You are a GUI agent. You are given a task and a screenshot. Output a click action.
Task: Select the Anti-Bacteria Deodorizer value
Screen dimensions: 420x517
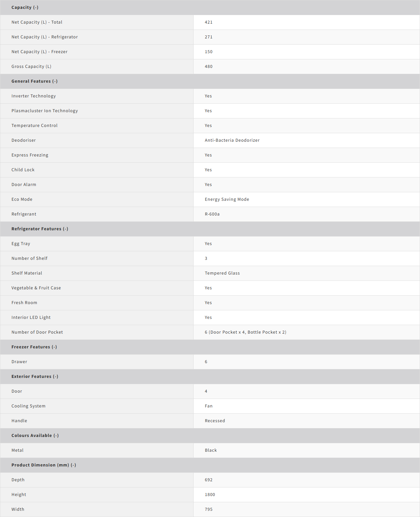pos(232,140)
